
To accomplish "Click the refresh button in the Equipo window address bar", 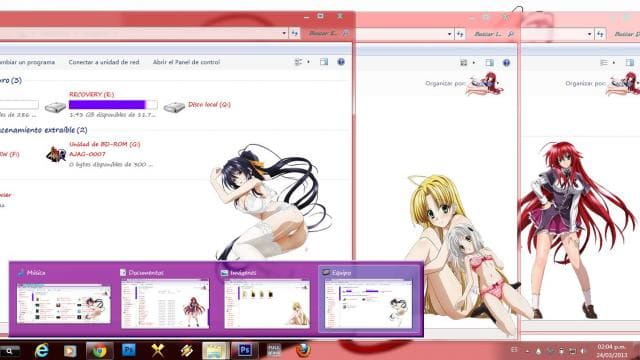I will click(x=295, y=33).
